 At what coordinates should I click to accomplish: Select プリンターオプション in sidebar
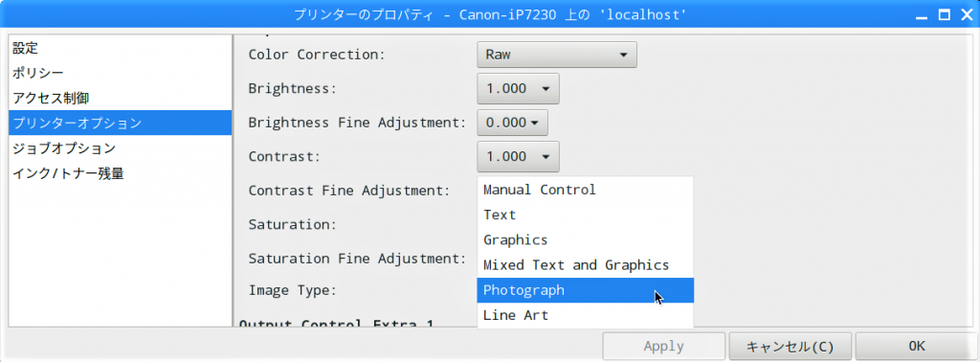coord(120,123)
